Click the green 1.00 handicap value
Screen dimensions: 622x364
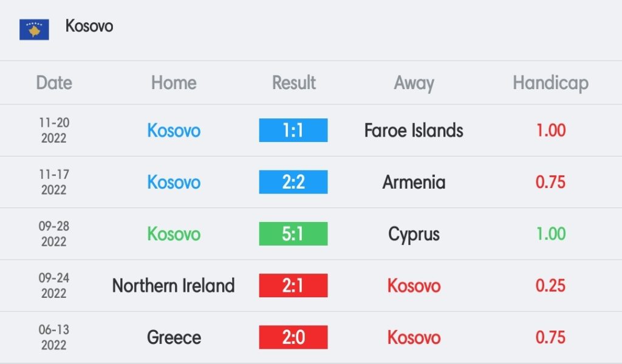(x=550, y=234)
